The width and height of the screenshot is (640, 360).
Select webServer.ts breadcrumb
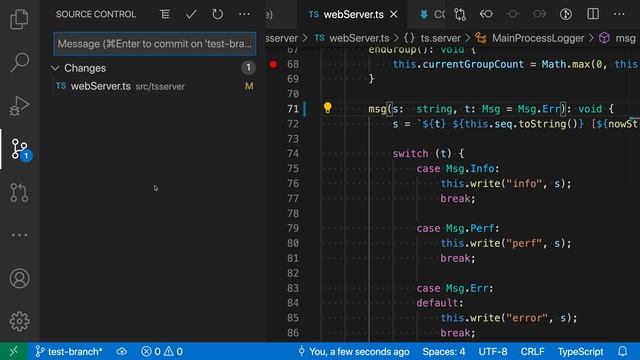[352, 38]
